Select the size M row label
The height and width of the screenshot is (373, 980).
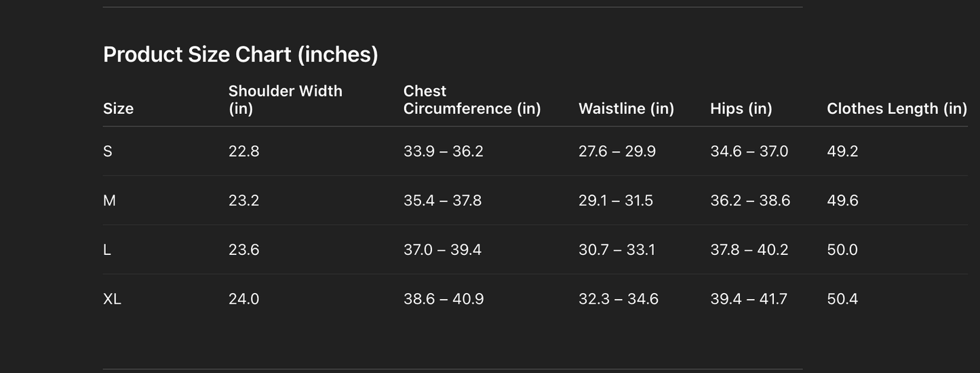109,201
